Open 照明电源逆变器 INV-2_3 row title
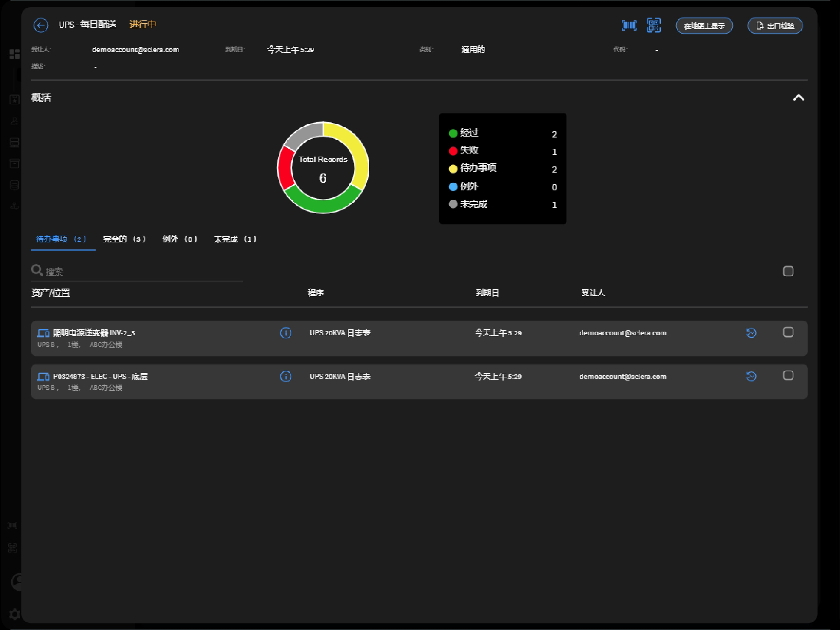The width and height of the screenshot is (840, 630). 94,333
